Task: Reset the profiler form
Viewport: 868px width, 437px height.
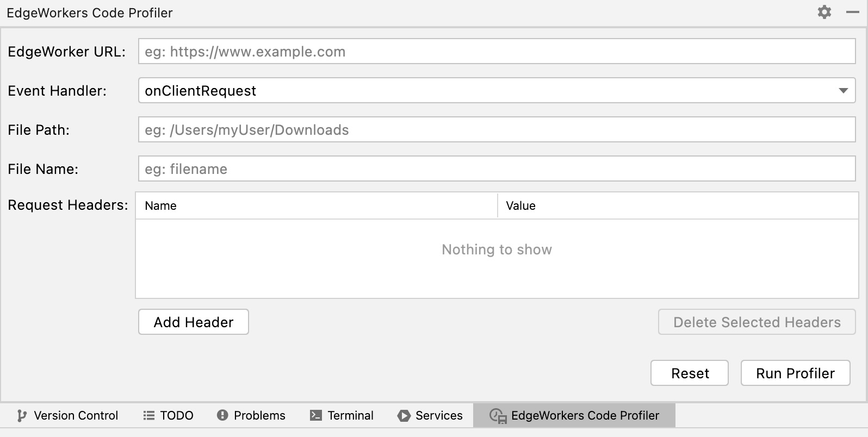Action: pos(689,373)
